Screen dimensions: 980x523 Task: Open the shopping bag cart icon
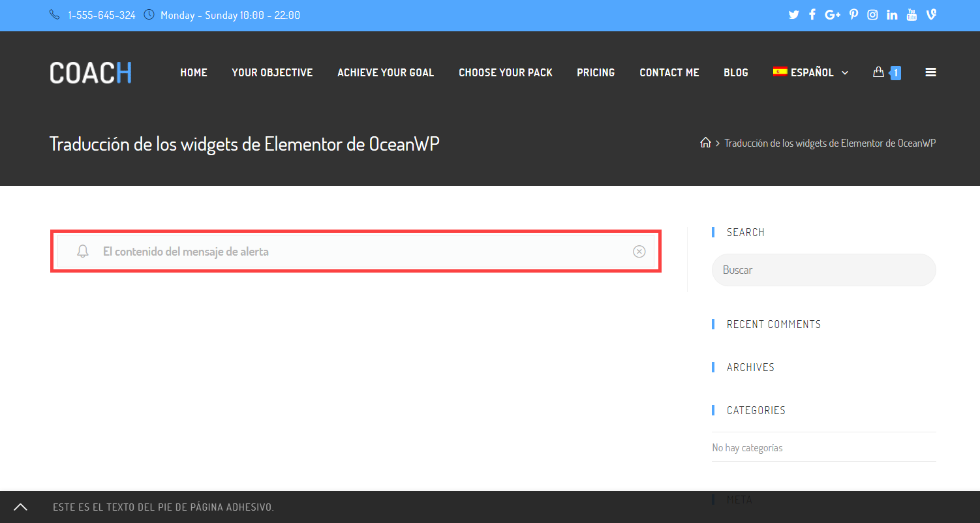tap(878, 72)
